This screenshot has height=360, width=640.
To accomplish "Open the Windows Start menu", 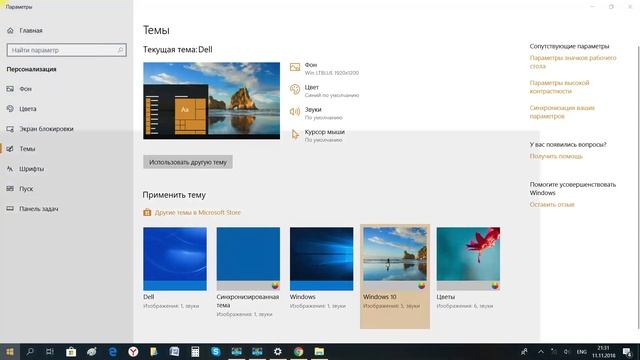I will (10, 351).
